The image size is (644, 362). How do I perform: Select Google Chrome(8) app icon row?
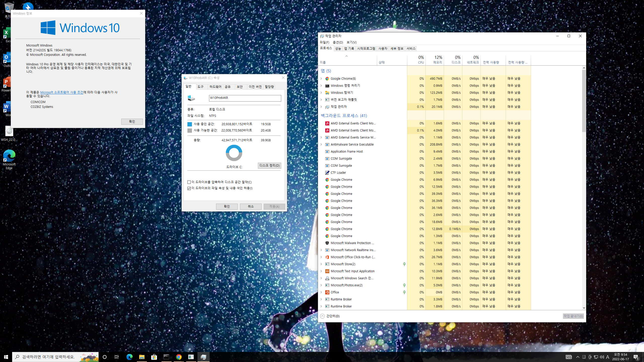pyautogui.click(x=327, y=79)
